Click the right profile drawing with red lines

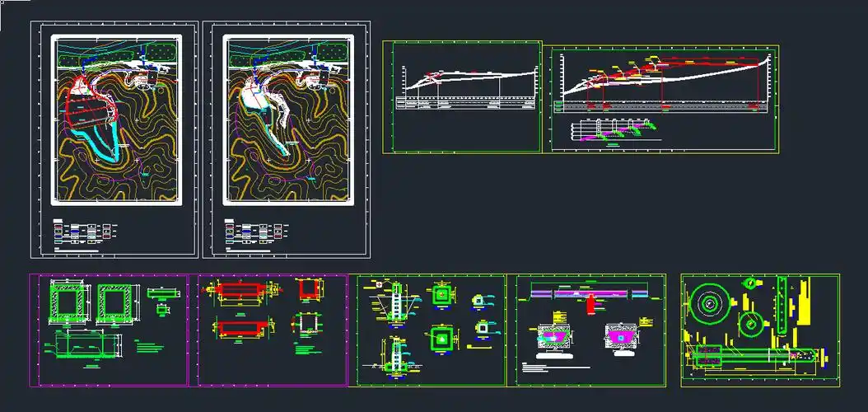point(664,82)
